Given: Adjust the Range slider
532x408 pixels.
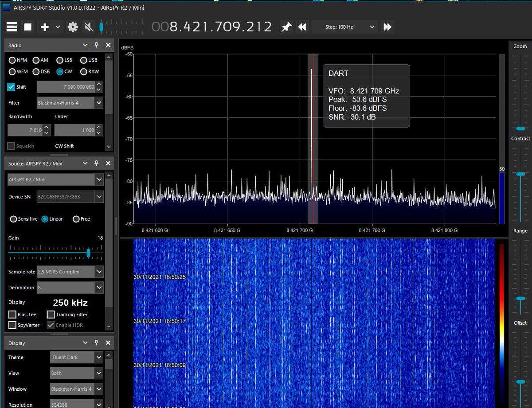Looking at the screenshot, I should tap(520, 299).
